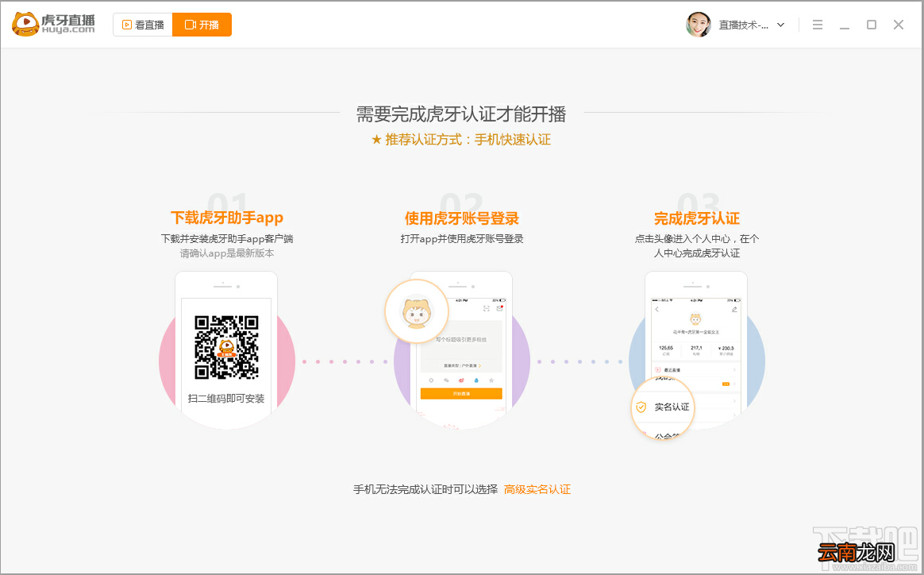Click the 使用虎牙账号登录 heading

[462, 218]
